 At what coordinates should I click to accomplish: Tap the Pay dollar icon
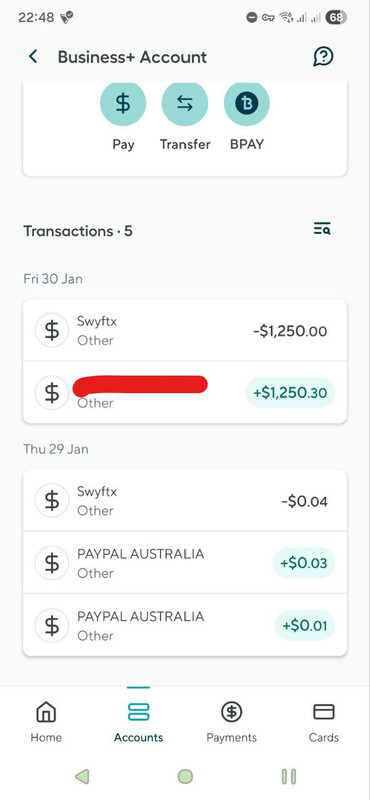point(123,104)
